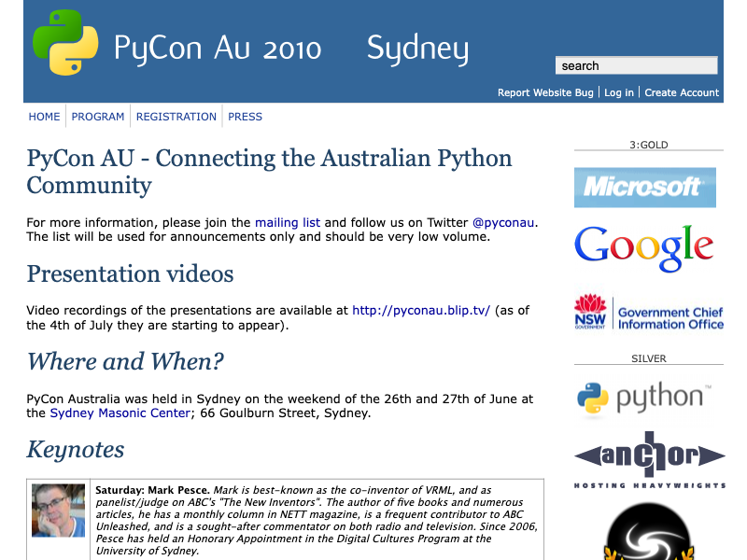Follow the mailing list link
The image size is (747, 560).
click(x=288, y=222)
